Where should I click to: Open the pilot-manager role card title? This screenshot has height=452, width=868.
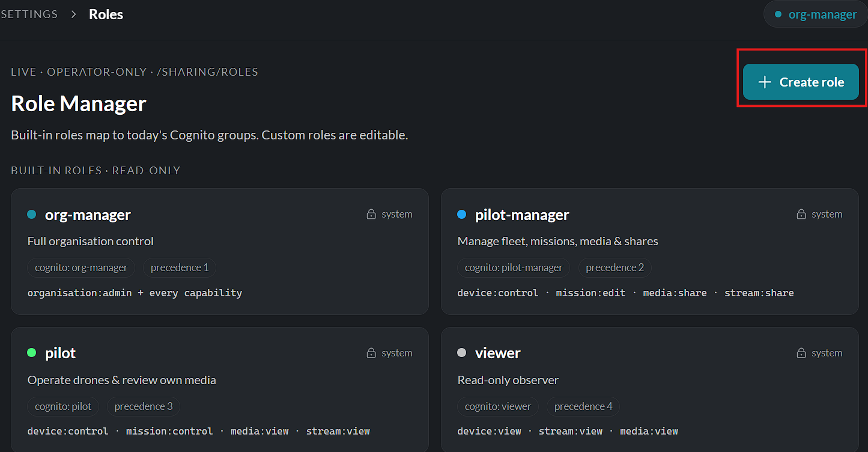pyautogui.click(x=522, y=215)
